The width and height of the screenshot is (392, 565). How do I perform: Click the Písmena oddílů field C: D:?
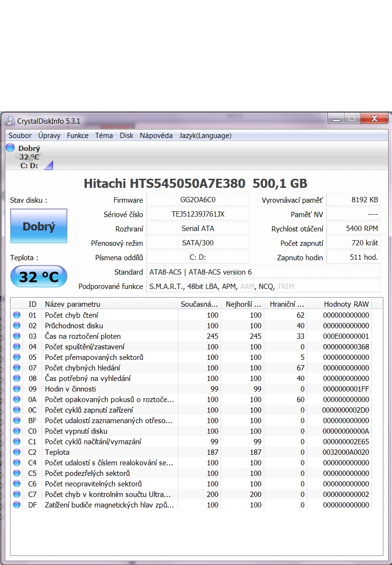tap(198, 257)
